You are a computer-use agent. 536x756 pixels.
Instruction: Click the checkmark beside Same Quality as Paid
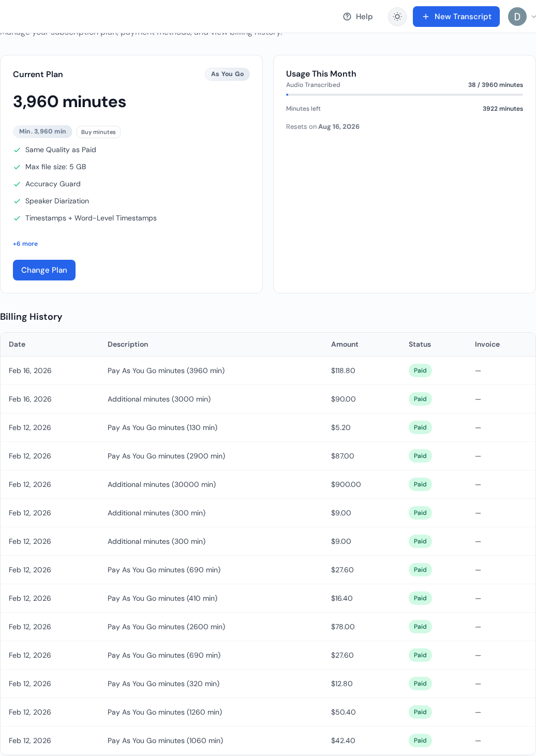pos(17,150)
